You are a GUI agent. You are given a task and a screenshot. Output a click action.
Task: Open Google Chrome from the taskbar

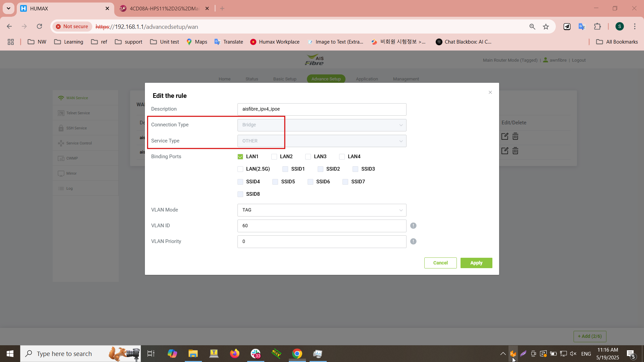297,354
